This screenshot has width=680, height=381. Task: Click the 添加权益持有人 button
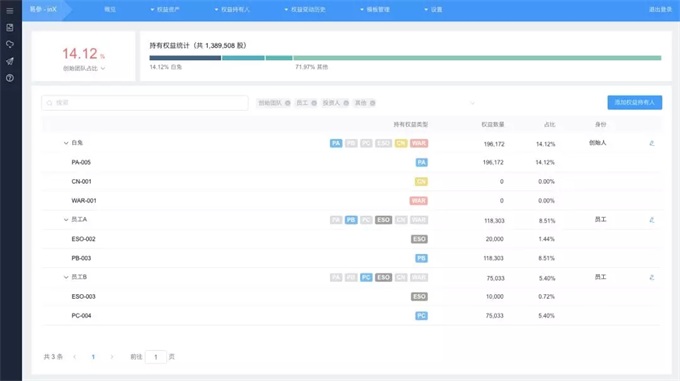pyautogui.click(x=634, y=103)
